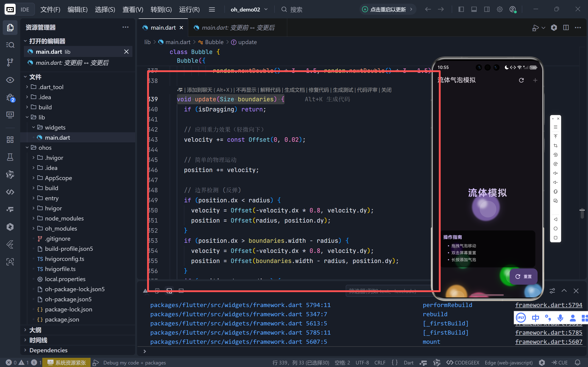Screen dimensions: 588x367
Task: Open framework.dart:5794 link in console
Action: tap(548, 305)
